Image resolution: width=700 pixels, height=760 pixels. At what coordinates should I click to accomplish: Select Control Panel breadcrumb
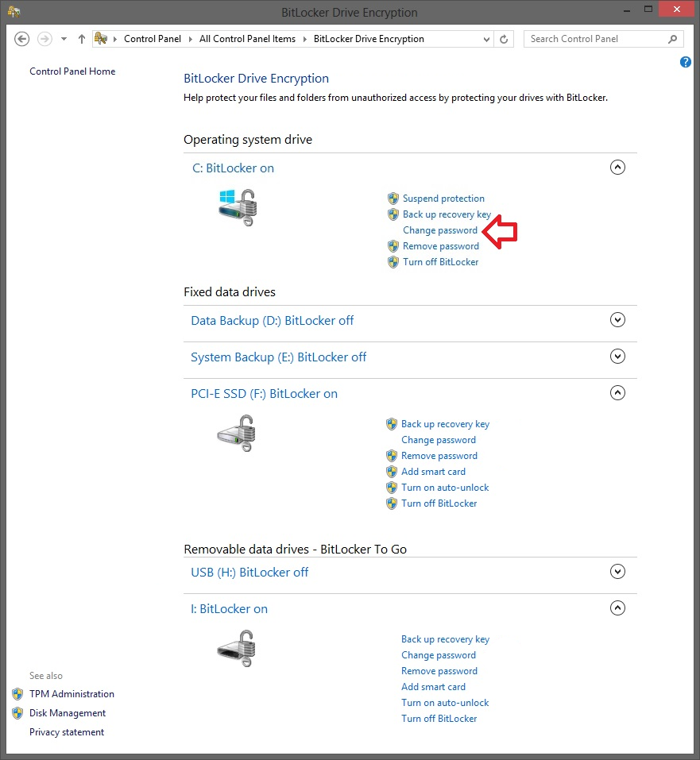click(153, 39)
